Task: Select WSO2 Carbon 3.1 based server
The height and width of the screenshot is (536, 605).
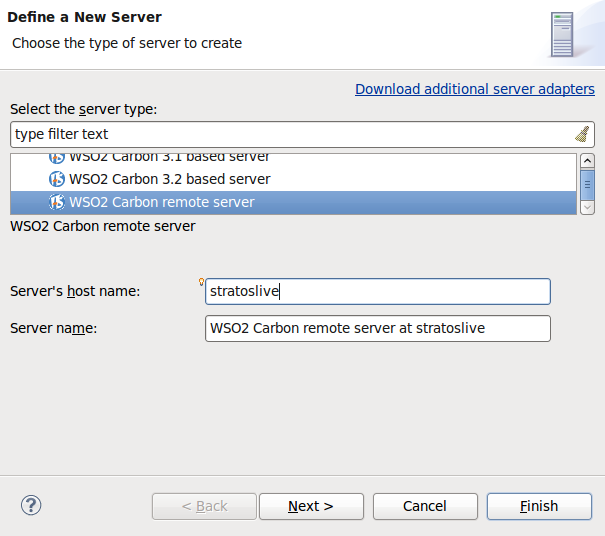Action: point(169,157)
